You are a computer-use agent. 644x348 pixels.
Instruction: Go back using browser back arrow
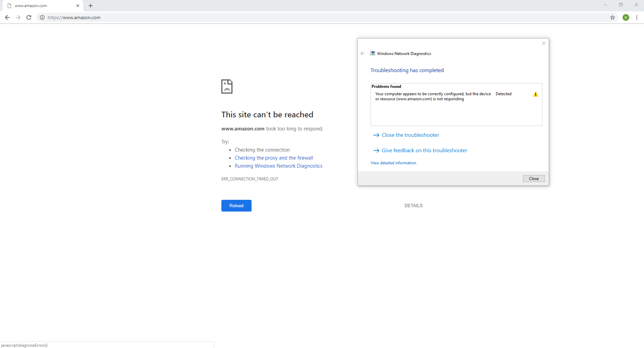[x=7, y=17]
